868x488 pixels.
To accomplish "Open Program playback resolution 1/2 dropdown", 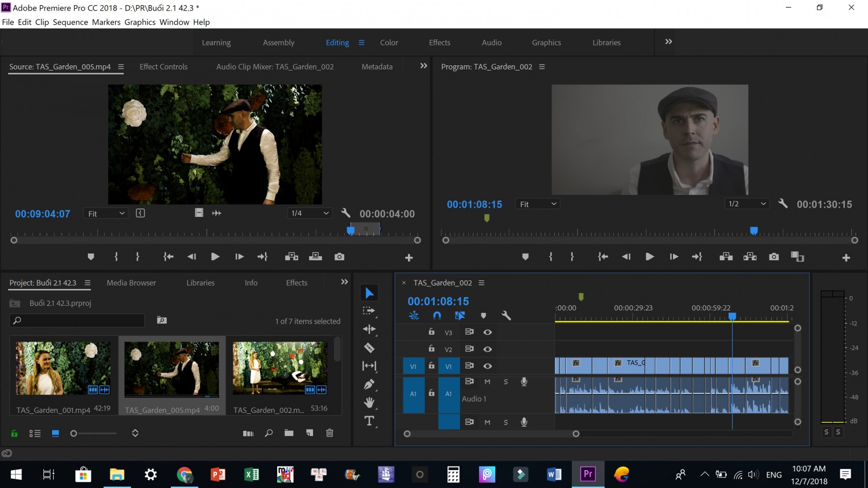I will tap(746, 204).
